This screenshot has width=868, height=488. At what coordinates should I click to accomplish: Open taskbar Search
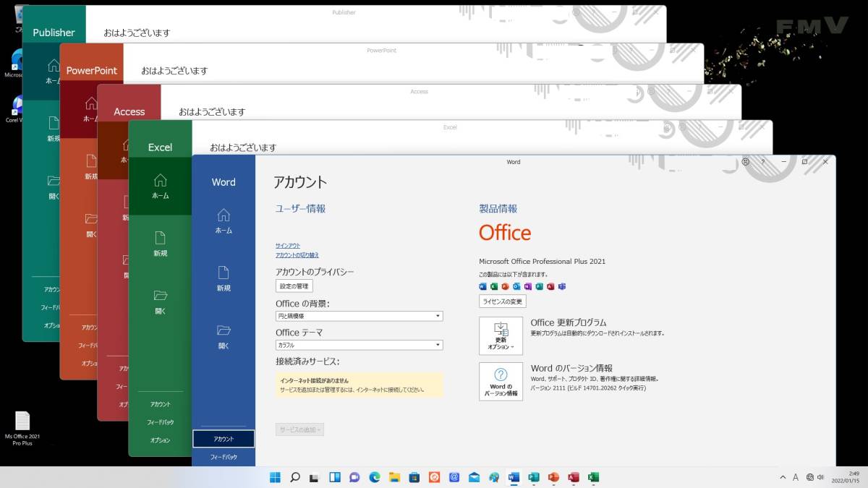(x=295, y=477)
